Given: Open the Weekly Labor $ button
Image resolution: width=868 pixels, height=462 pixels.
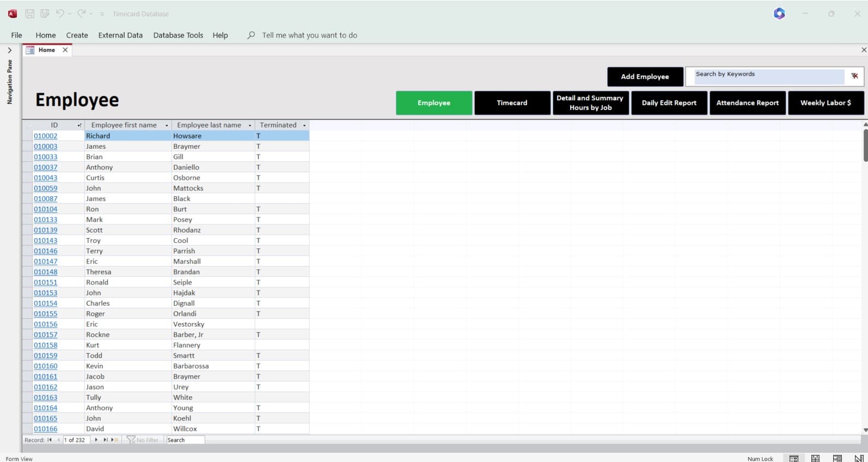Looking at the screenshot, I should (x=826, y=102).
